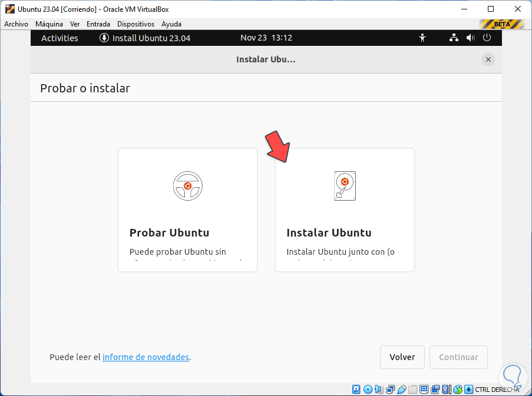The width and height of the screenshot is (532, 396).
Task: Click the recording status icon
Action: click(x=435, y=389)
